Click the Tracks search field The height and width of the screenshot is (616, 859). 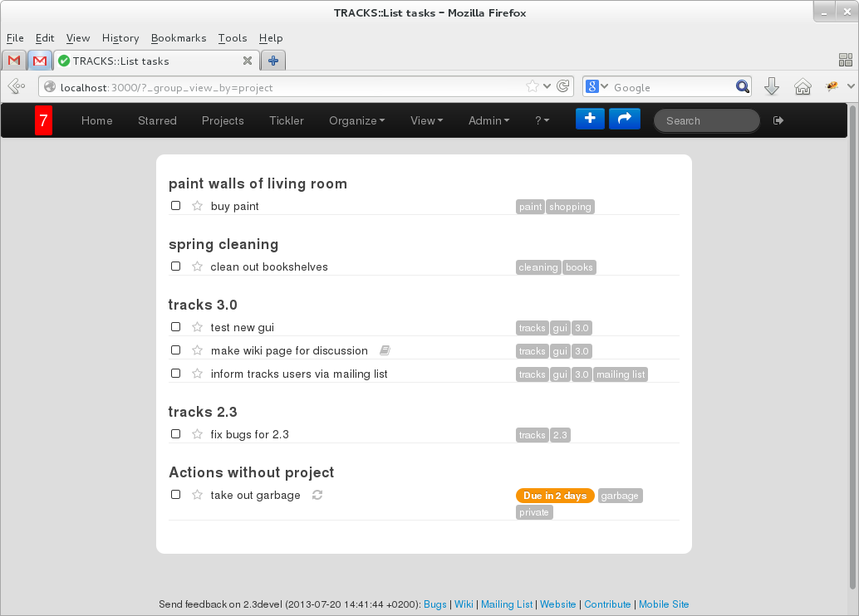coord(706,121)
